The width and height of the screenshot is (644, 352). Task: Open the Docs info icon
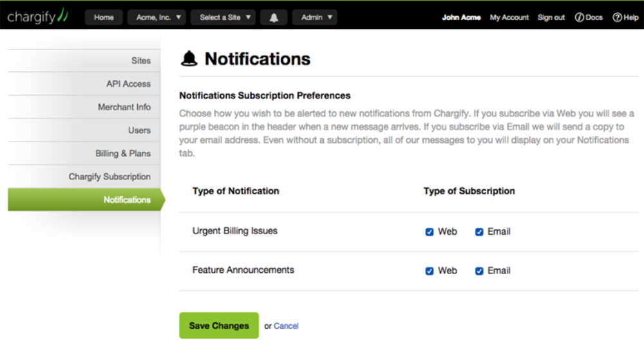click(579, 17)
